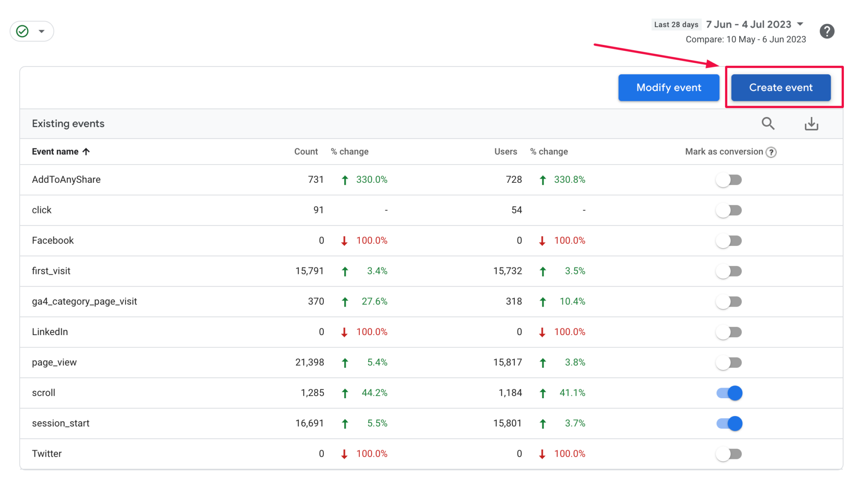868x500 pixels.
Task: Select the first_visit event row
Action: (51, 271)
